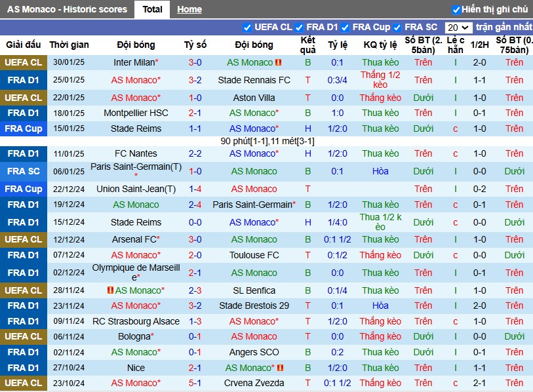
Task: Click the 0:3/4 odds in Stade Rennais row
Action: tap(337, 80)
